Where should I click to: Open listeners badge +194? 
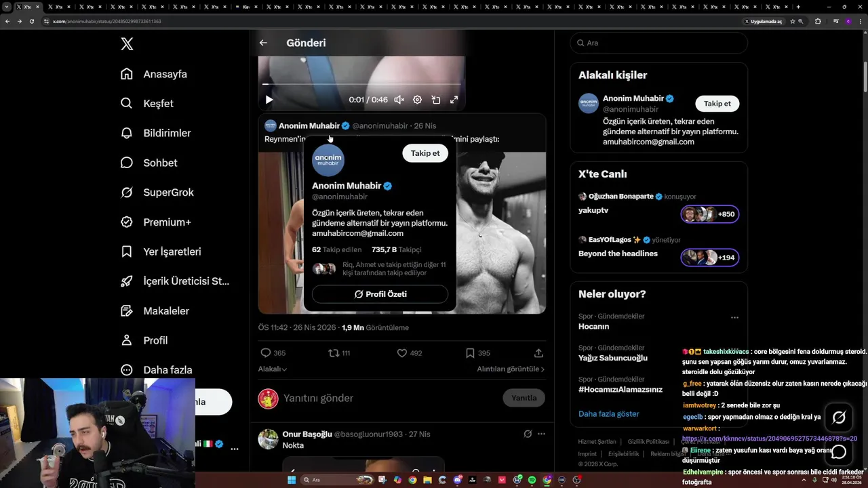click(x=710, y=258)
